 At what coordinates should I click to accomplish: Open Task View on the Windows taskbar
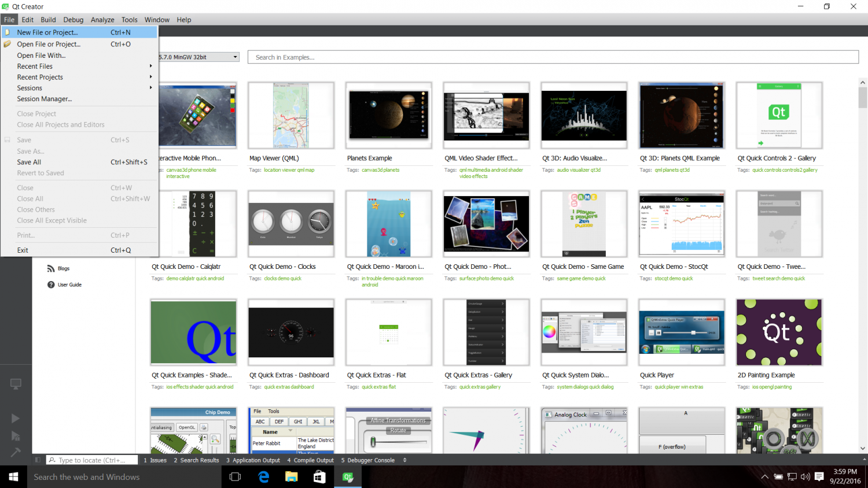pyautogui.click(x=235, y=477)
